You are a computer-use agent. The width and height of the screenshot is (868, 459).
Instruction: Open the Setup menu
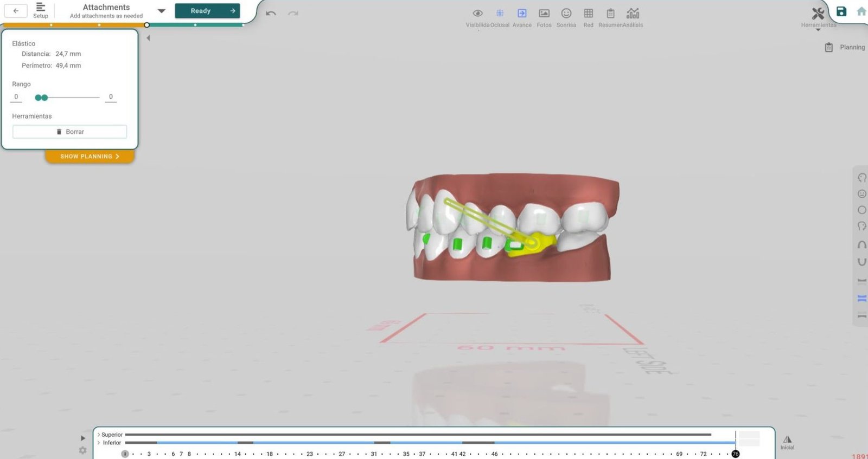pyautogui.click(x=40, y=10)
